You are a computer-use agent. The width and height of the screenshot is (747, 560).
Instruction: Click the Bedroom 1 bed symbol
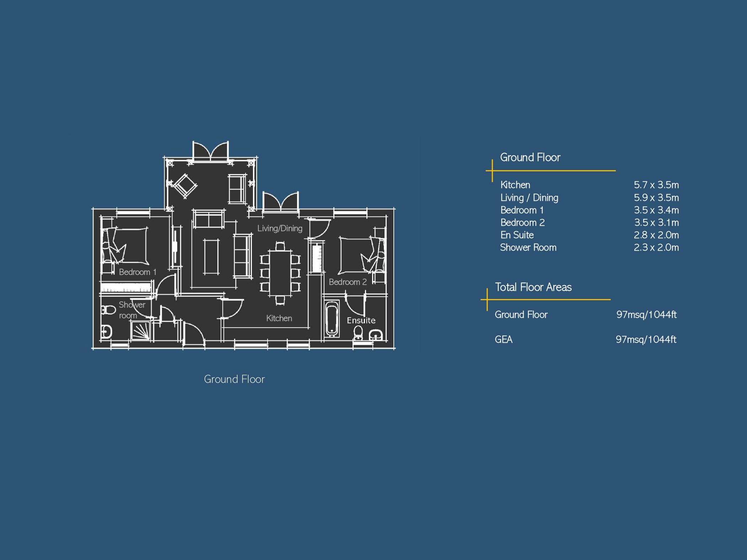(x=125, y=246)
